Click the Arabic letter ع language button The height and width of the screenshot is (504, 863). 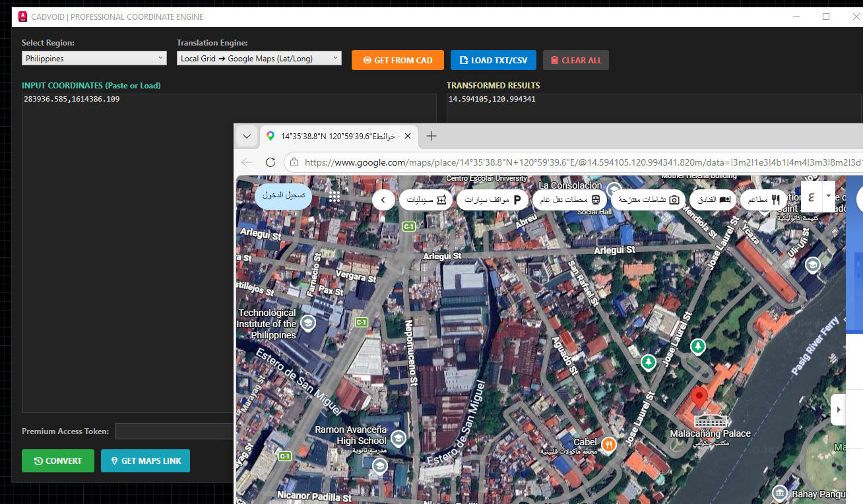point(812,197)
